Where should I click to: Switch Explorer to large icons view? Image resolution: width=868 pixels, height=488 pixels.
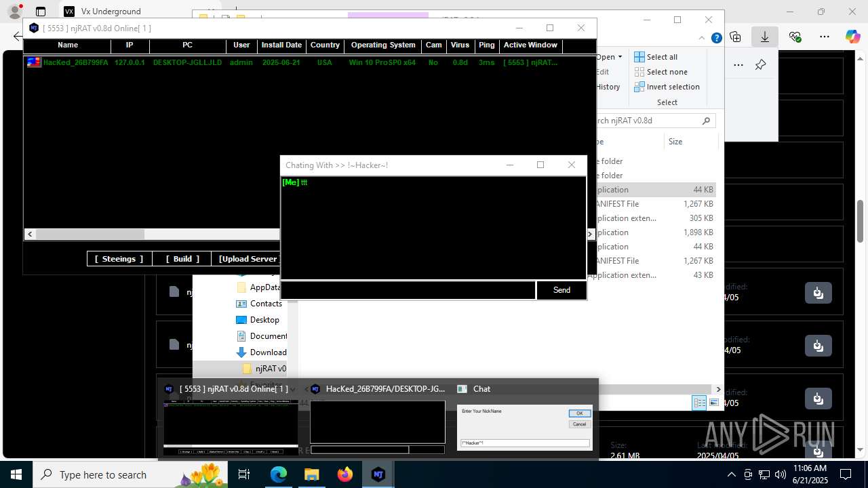714,403
